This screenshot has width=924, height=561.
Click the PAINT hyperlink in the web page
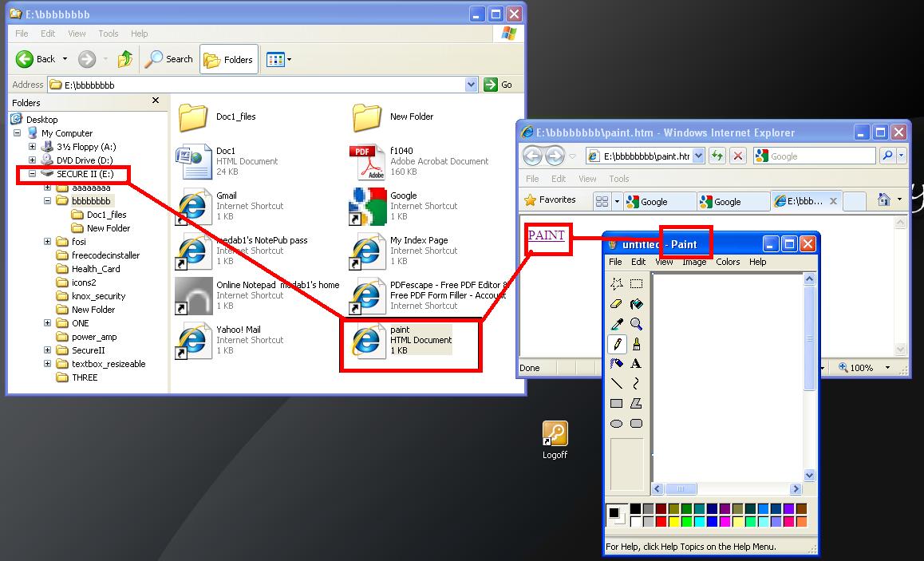tap(547, 235)
